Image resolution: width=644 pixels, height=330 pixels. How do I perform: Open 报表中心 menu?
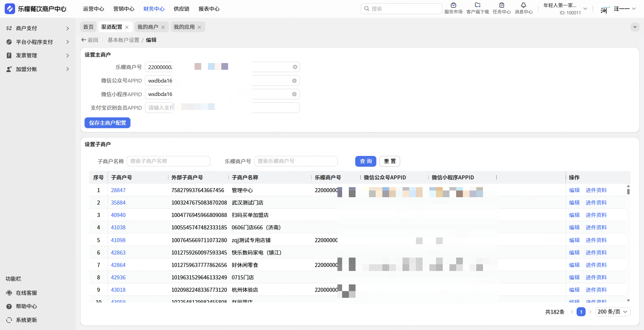(209, 9)
